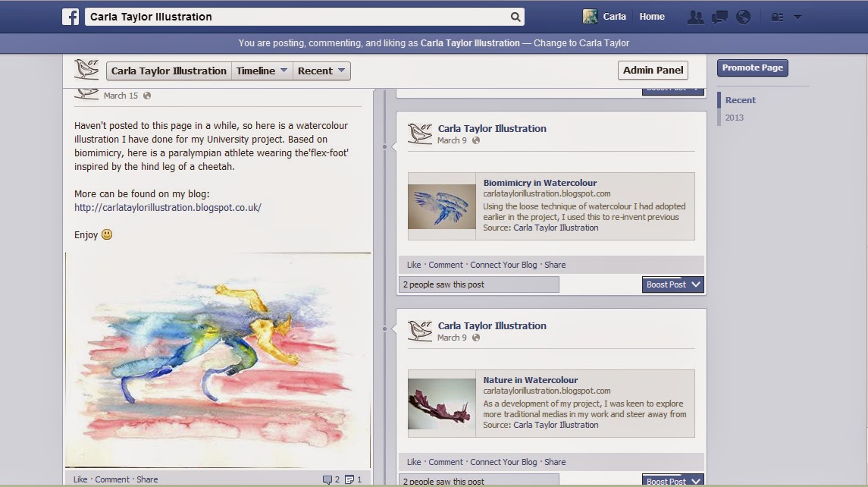The height and width of the screenshot is (487, 868).
Task: Click Connect Your Blog under Biomimicry post
Action: click(x=503, y=265)
